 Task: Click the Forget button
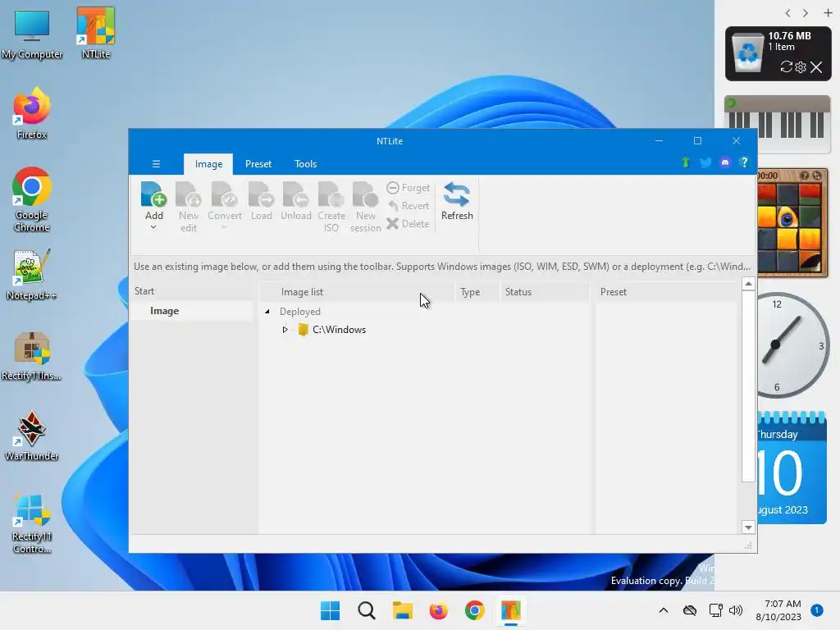coord(409,188)
